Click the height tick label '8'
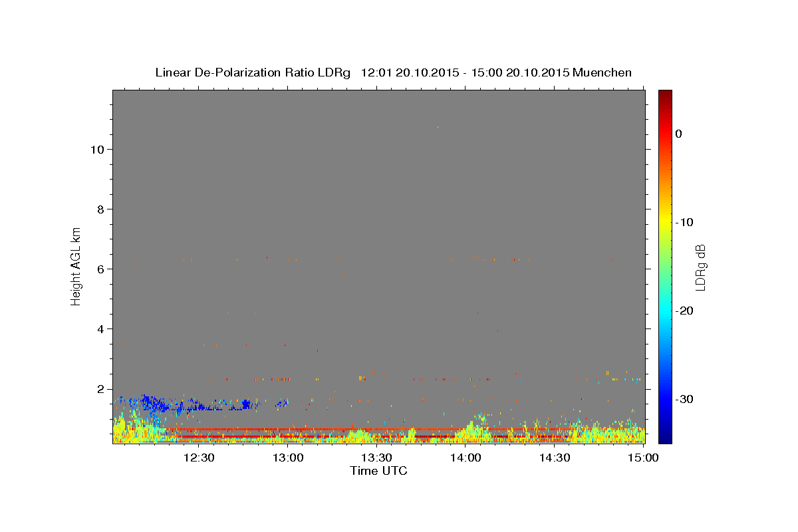Image resolution: width=798 pixels, height=532 pixels. click(99, 209)
